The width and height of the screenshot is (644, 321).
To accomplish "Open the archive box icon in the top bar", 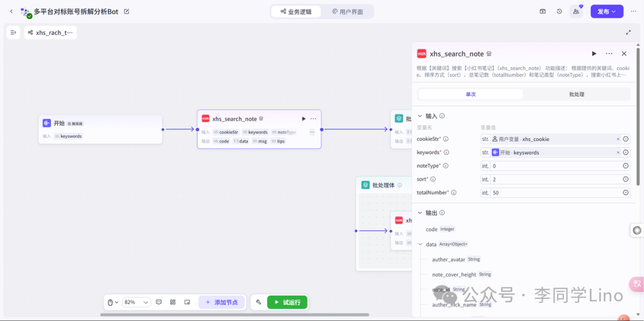I will [543, 11].
